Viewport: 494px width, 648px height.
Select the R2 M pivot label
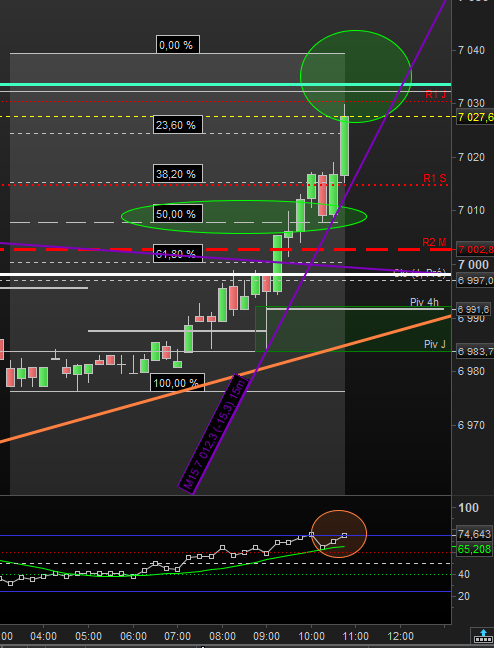tap(434, 242)
